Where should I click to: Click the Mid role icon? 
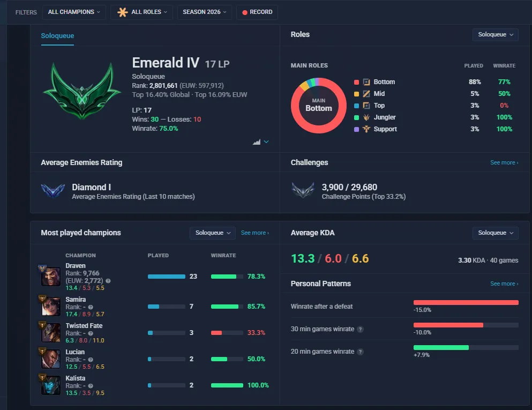pyautogui.click(x=366, y=94)
